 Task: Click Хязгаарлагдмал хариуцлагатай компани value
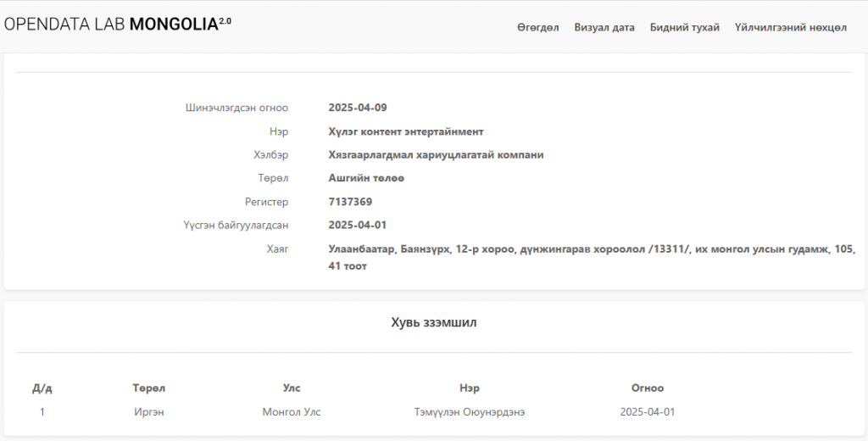[x=436, y=155]
